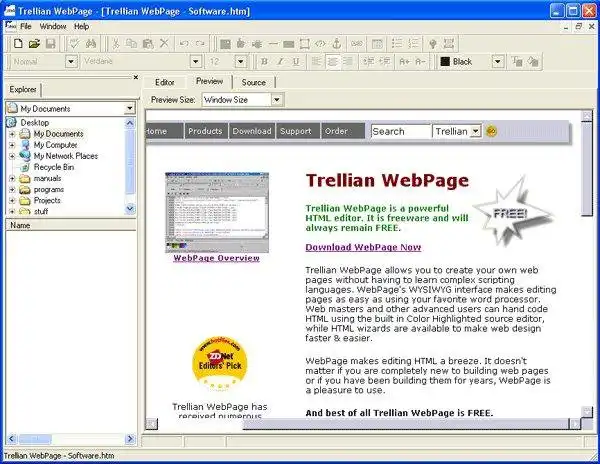Viewport: 600px width, 464px height.
Task: Click the Insert hyperlink chain icon
Action: (357, 44)
